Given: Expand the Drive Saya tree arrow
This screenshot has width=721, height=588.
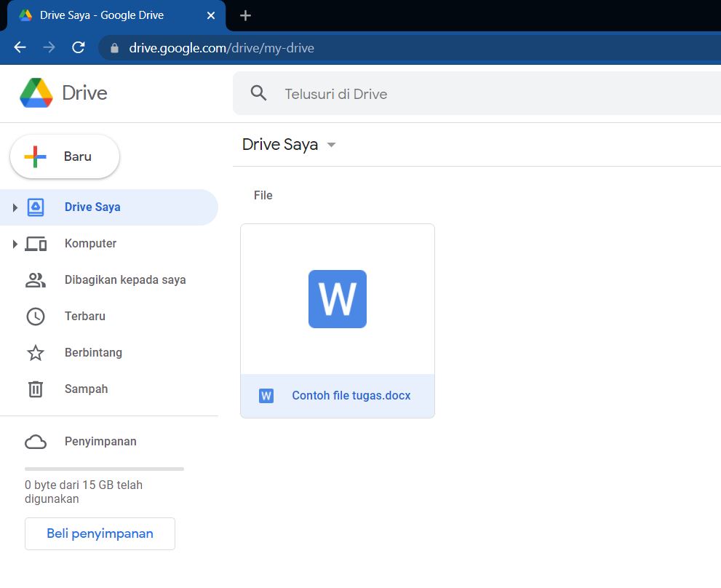Looking at the screenshot, I should (15, 207).
